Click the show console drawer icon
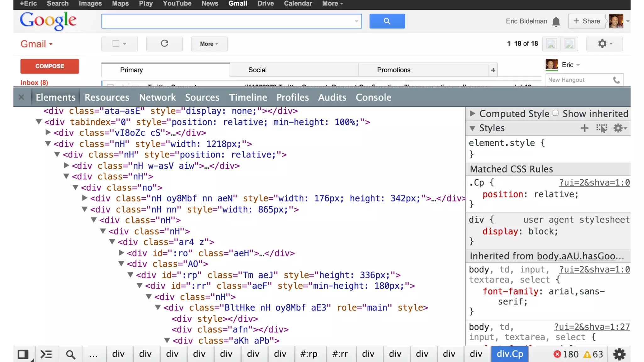Viewport: 644px width, 362px height. pyautogui.click(x=46, y=354)
